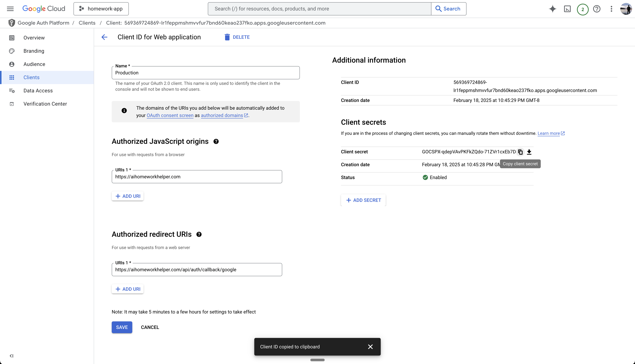Open the three-dot settings menu
Viewport: 635px width, 364px height.
coord(611,9)
